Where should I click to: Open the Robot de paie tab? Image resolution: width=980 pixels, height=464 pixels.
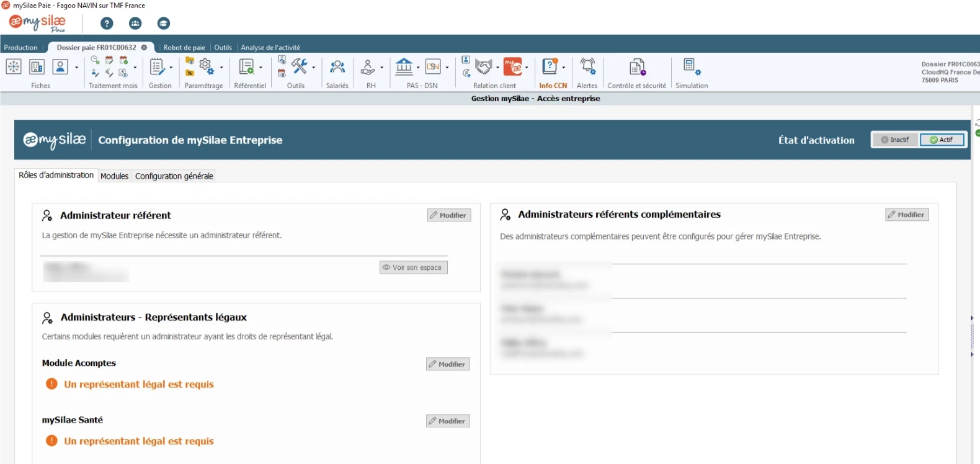pyautogui.click(x=184, y=48)
